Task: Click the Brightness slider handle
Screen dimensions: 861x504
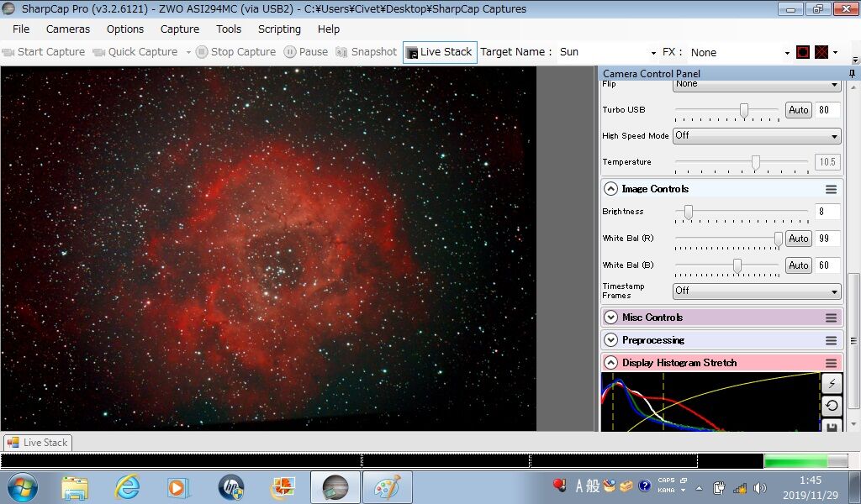Action: (688, 213)
